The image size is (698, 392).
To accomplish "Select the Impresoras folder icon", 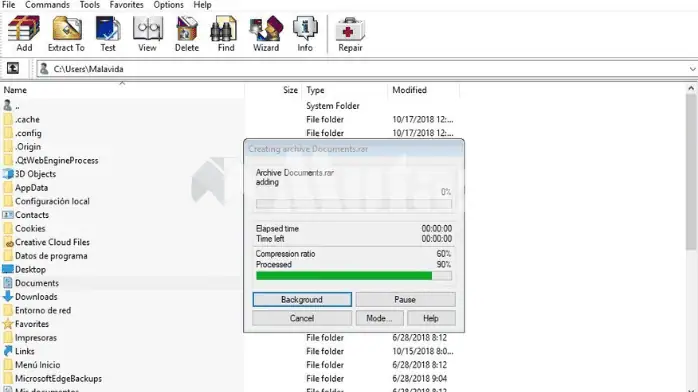I will (8, 337).
